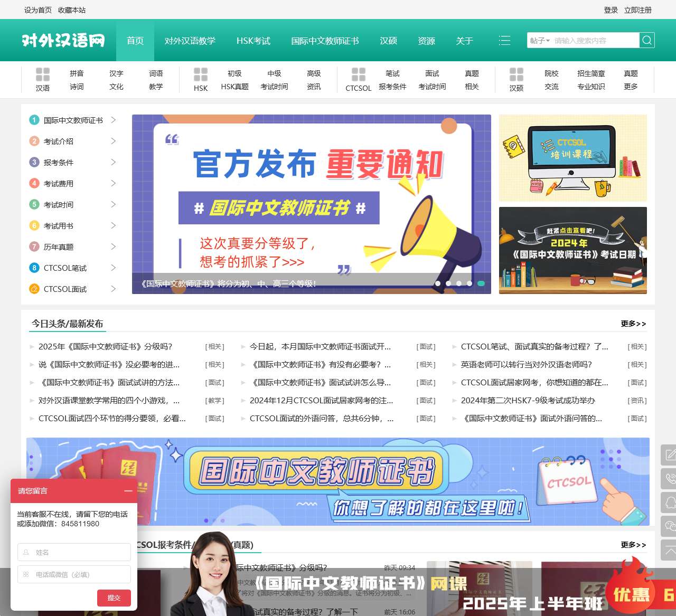Click the phone floating sidebar icon
The width and height of the screenshot is (676, 616).
(670, 479)
